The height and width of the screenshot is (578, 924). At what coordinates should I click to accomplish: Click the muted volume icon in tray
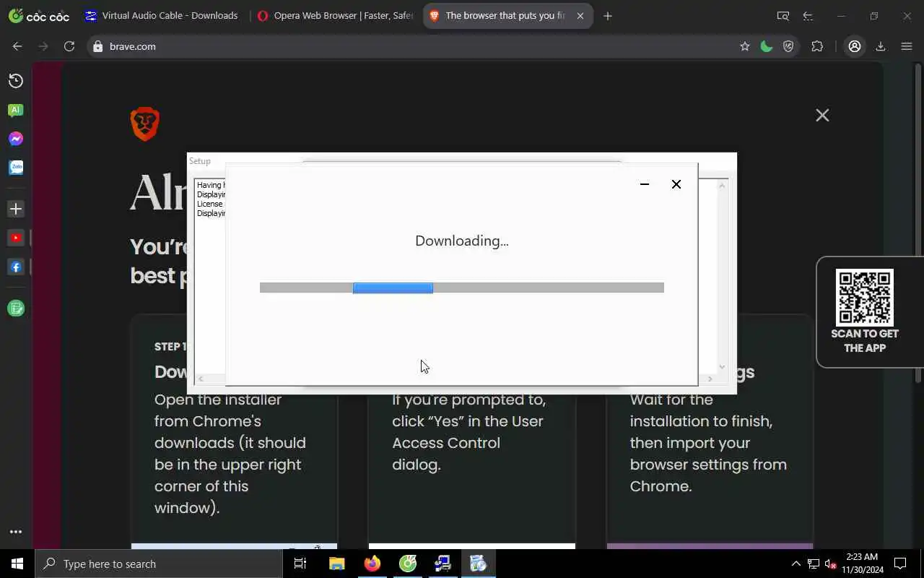(x=830, y=564)
